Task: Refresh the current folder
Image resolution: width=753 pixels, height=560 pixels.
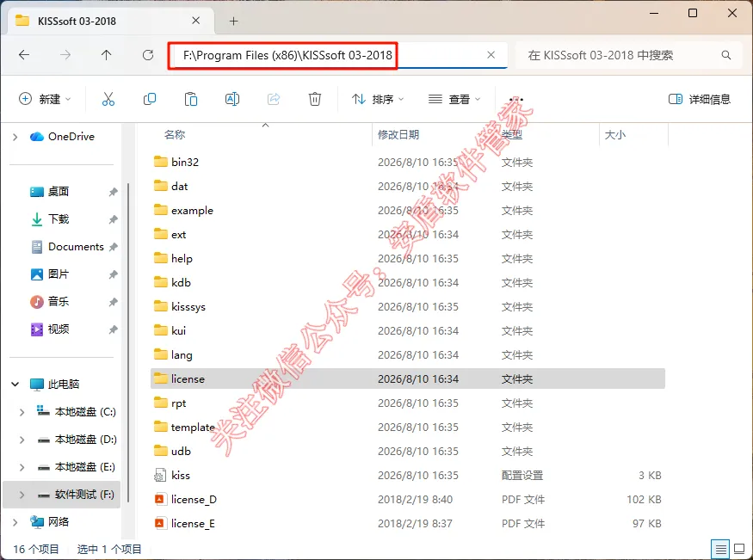Action: (x=148, y=55)
